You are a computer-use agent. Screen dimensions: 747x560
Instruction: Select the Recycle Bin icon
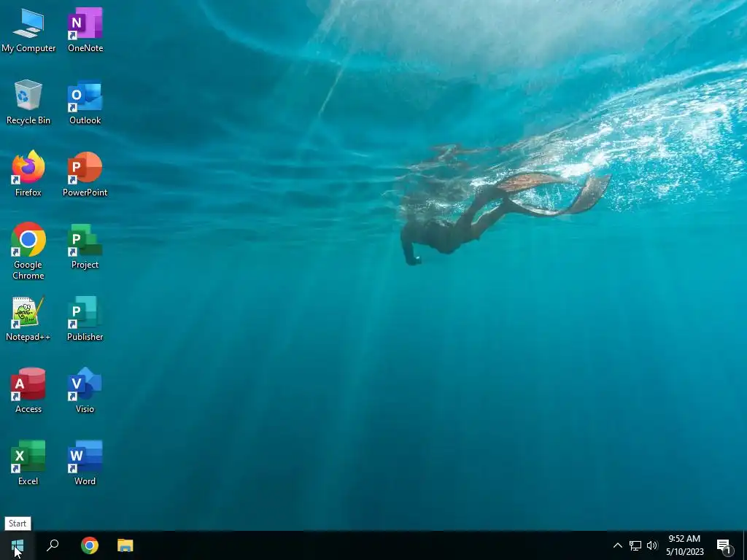tap(28, 102)
